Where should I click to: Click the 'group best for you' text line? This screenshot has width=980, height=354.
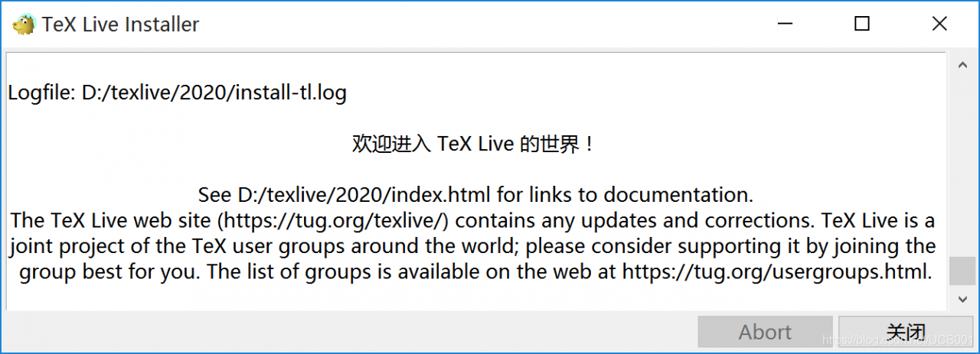coord(475,271)
